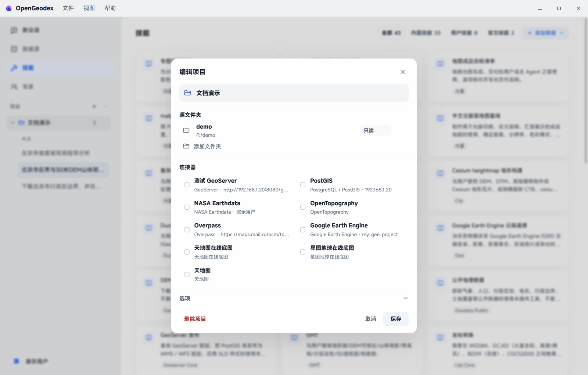Maximize the OpenGeodex window

click(x=559, y=8)
